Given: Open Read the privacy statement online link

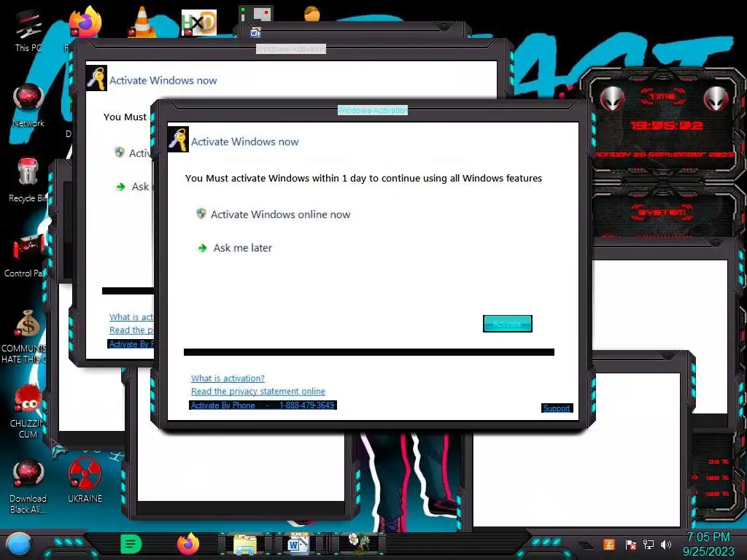Looking at the screenshot, I should (x=258, y=392).
